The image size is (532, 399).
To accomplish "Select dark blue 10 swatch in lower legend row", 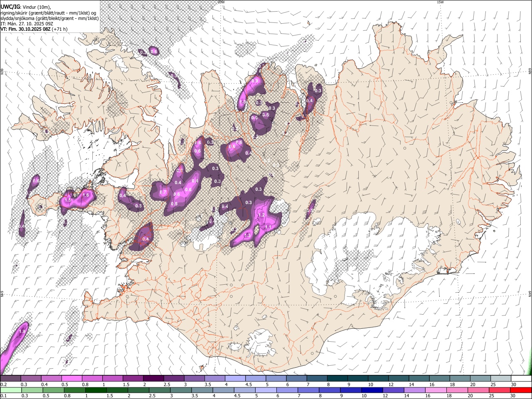I will 372,390.
